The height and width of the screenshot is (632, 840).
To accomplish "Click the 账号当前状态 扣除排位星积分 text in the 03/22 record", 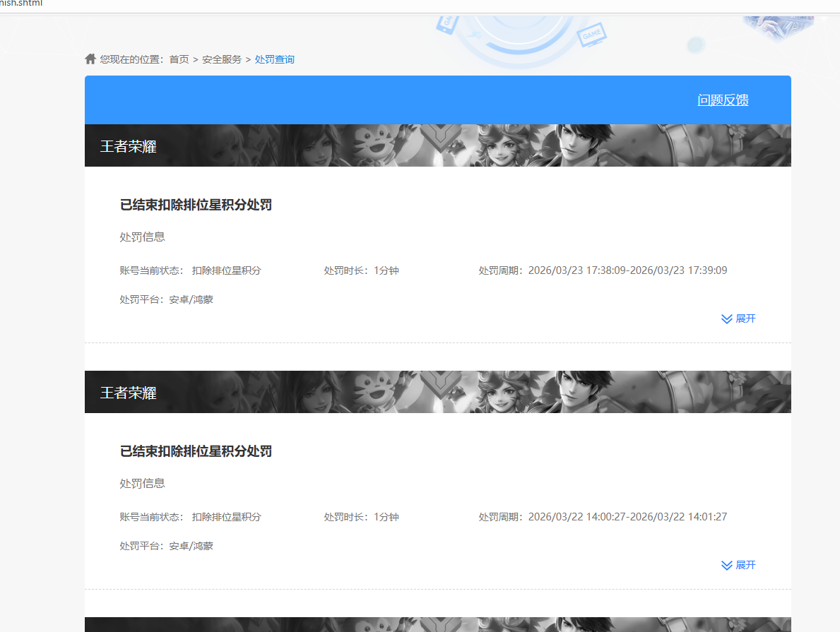I will click(x=190, y=517).
